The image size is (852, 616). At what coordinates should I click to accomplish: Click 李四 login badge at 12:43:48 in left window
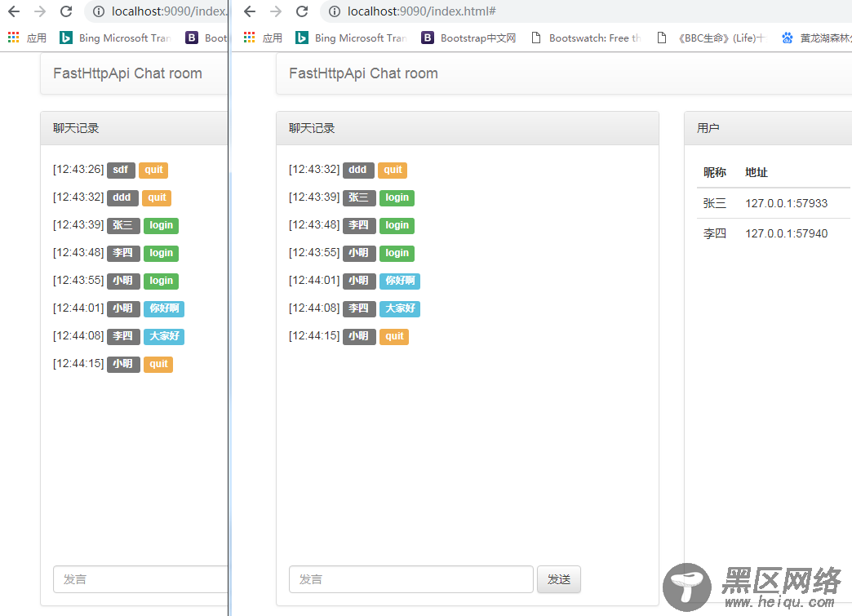[161, 253]
